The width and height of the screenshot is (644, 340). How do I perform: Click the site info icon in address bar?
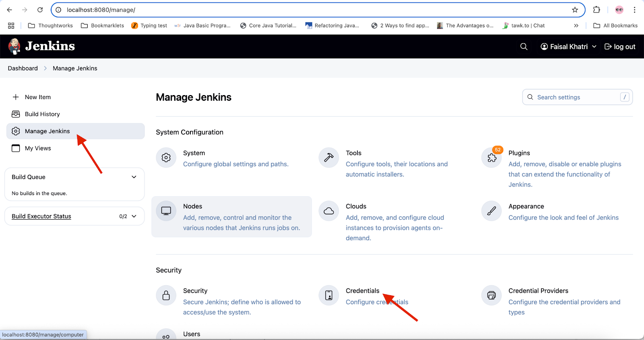pyautogui.click(x=58, y=10)
